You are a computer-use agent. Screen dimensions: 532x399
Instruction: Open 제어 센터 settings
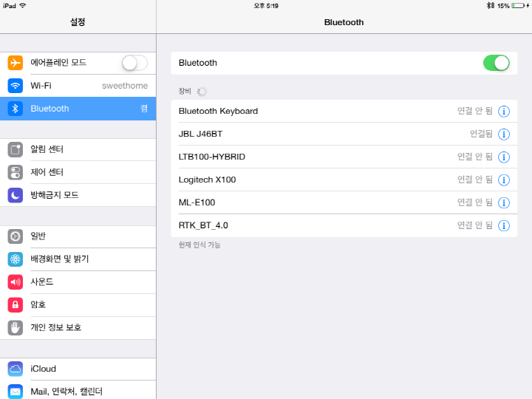tap(78, 172)
